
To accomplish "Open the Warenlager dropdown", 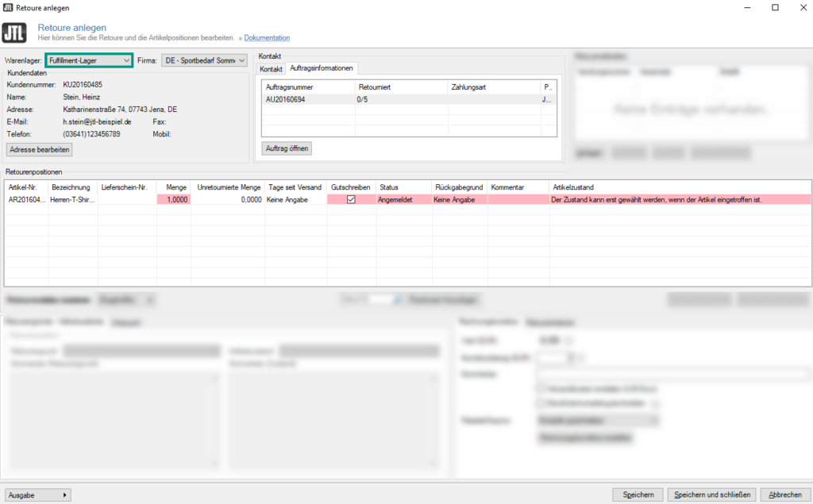I will 89,60.
